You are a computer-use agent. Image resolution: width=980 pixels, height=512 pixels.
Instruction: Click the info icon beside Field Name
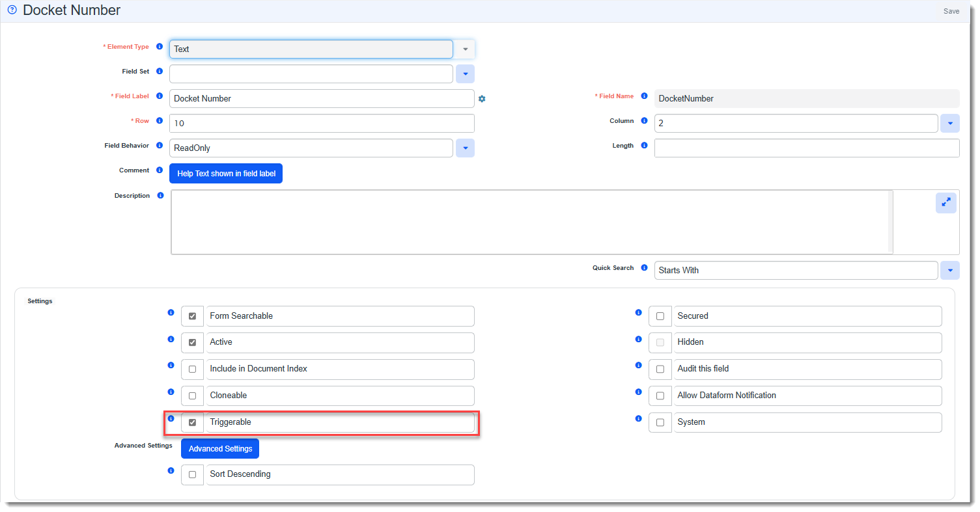644,96
